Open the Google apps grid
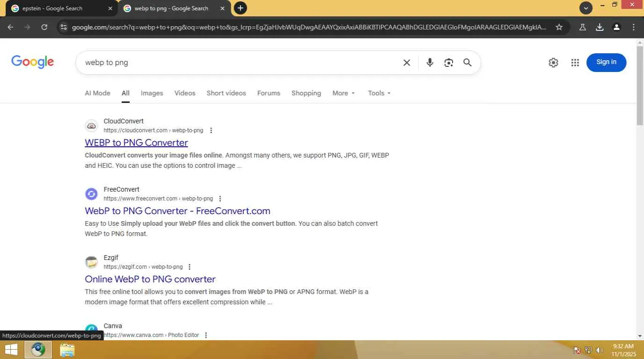Screen dimensions: 644x359 click(x=575, y=63)
